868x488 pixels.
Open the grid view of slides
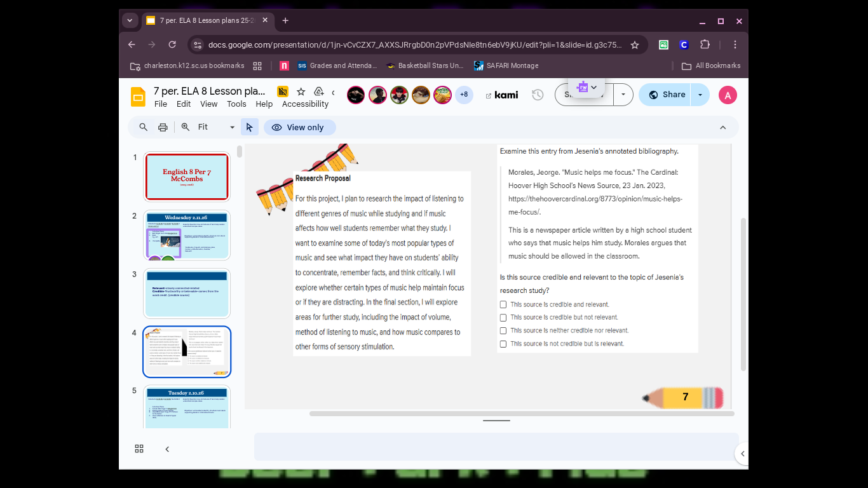[x=139, y=449]
